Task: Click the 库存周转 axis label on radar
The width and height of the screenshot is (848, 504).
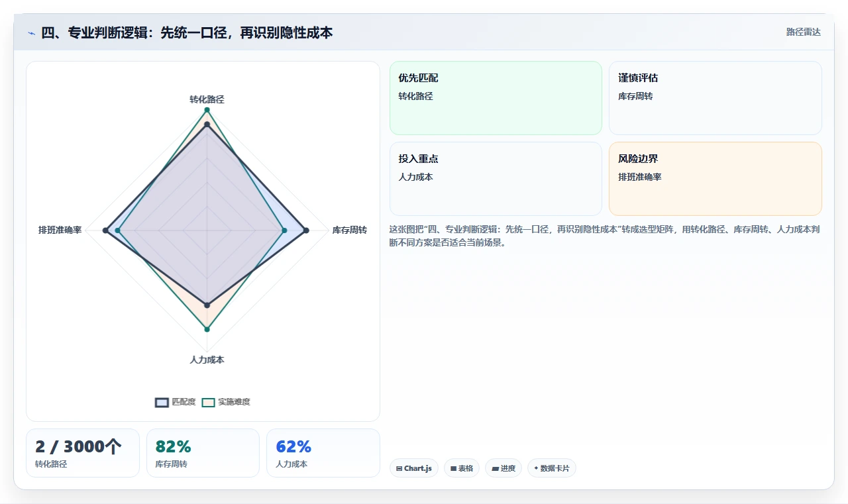Action: [x=350, y=230]
